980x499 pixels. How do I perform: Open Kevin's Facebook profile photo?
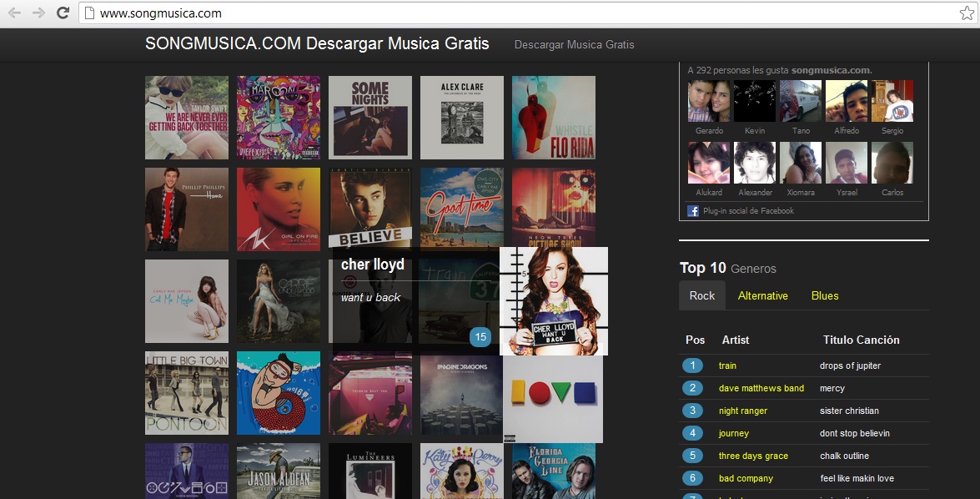point(754,101)
